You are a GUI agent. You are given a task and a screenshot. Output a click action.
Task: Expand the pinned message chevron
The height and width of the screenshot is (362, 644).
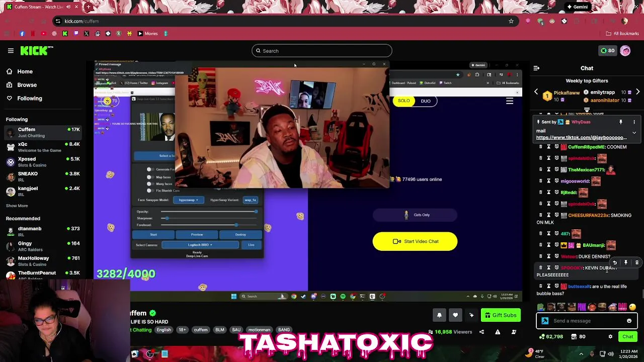[x=634, y=133]
